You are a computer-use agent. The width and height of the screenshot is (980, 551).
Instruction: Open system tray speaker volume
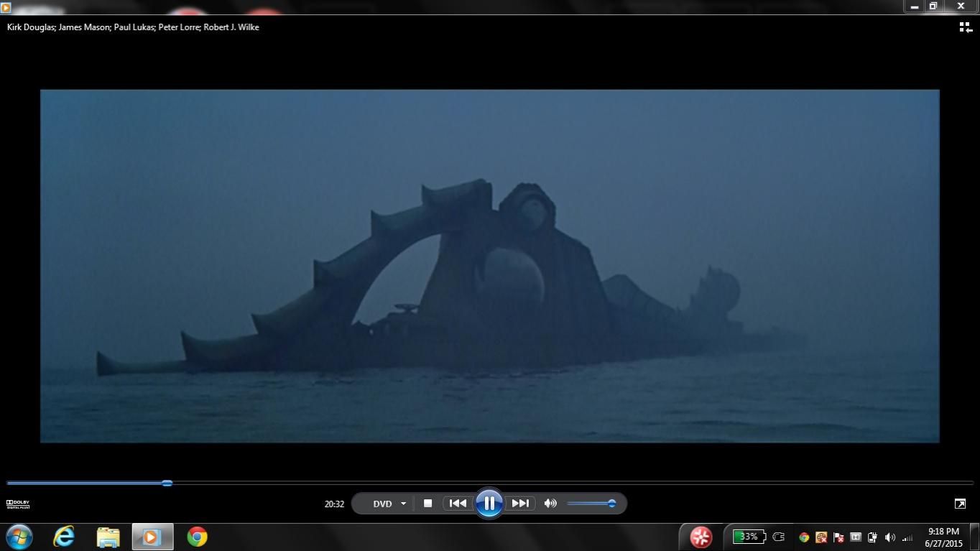tap(890, 537)
